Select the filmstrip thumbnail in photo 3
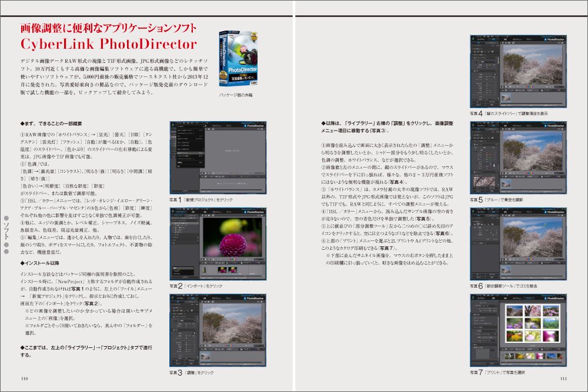The image size is (588, 392). point(205,356)
